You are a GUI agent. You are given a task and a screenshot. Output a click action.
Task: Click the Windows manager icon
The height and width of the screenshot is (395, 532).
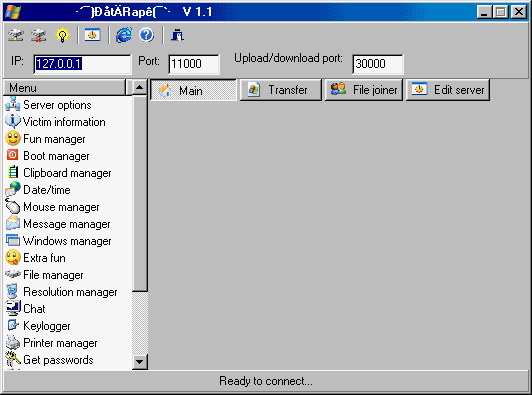13,240
